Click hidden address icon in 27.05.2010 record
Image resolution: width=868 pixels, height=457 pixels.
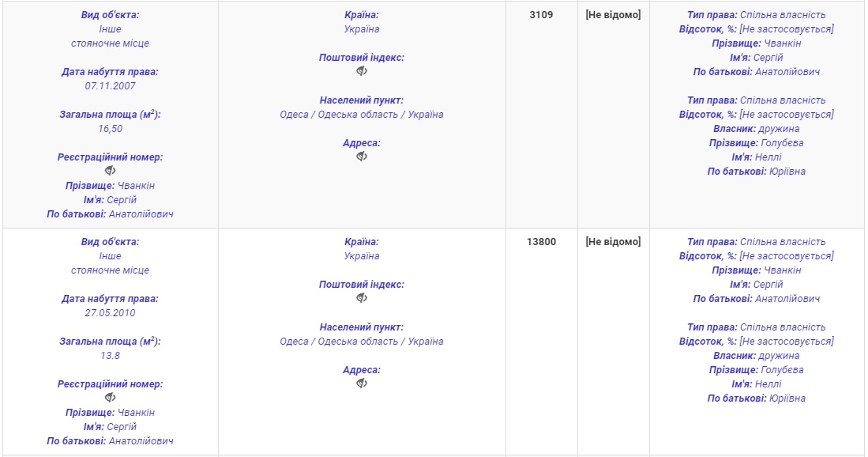[x=362, y=383]
